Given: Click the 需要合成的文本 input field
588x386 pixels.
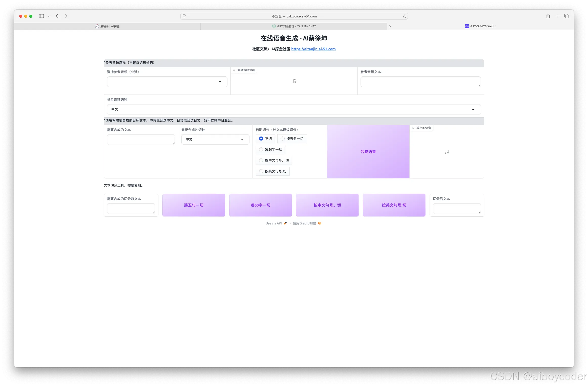Looking at the screenshot, I should pos(141,140).
